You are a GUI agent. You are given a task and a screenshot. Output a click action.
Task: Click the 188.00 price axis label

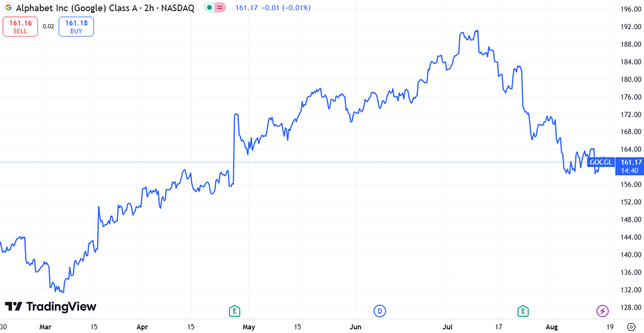point(631,44)
